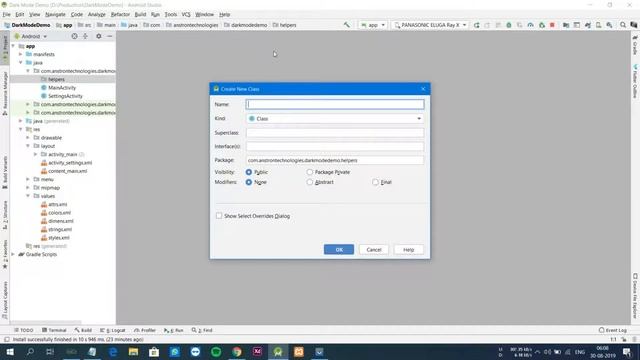Open Event Log in status bar
This screenshot has height=360, width=640.
613,330
